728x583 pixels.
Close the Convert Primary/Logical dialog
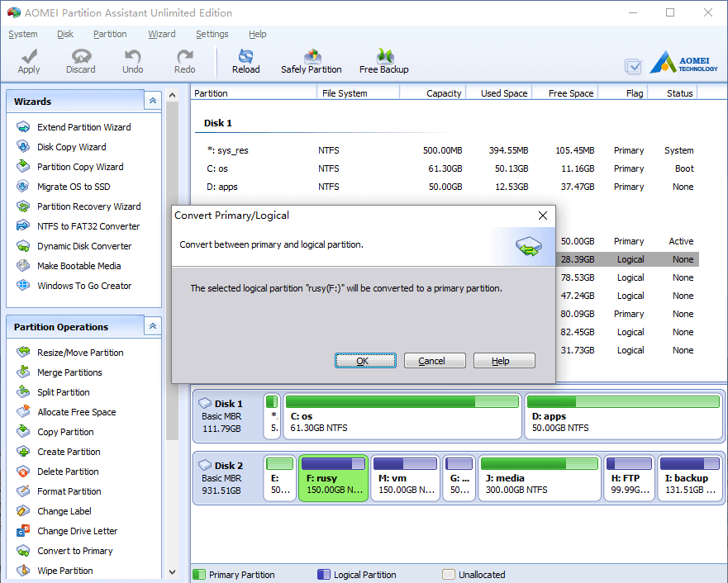tap(542, 216)
